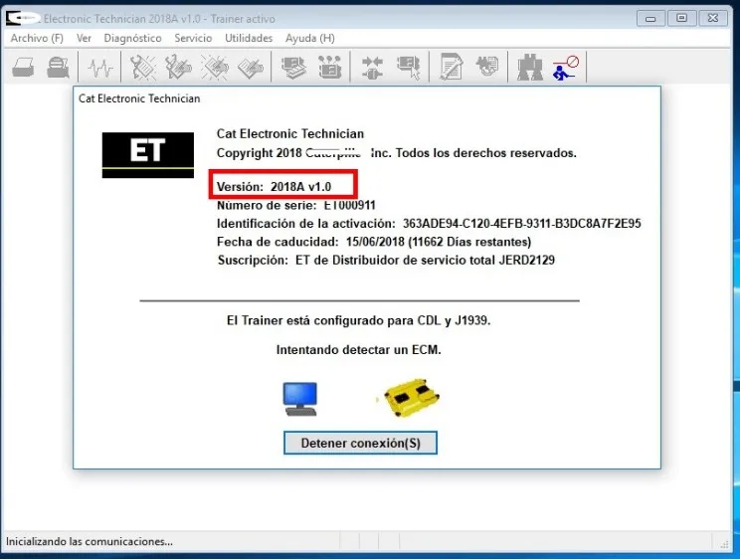Close the Electronic Technician window

[x=712, y=18]
